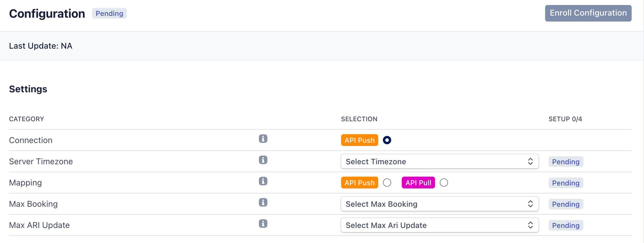The width and height of the screenshot is (644, 243).
Task: Click the Mapping row info icon
Action: [x=263, y=181]
